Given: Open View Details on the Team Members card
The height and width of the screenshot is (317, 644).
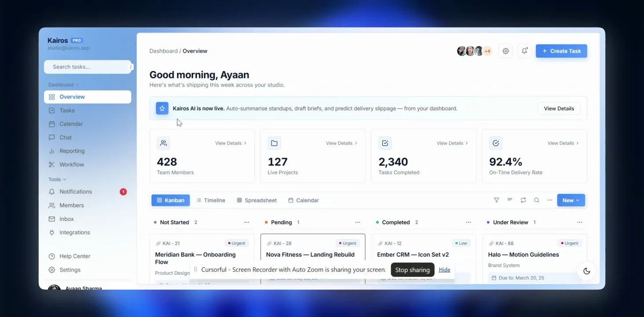Looking at the screenshot, I should click(231, 143).
